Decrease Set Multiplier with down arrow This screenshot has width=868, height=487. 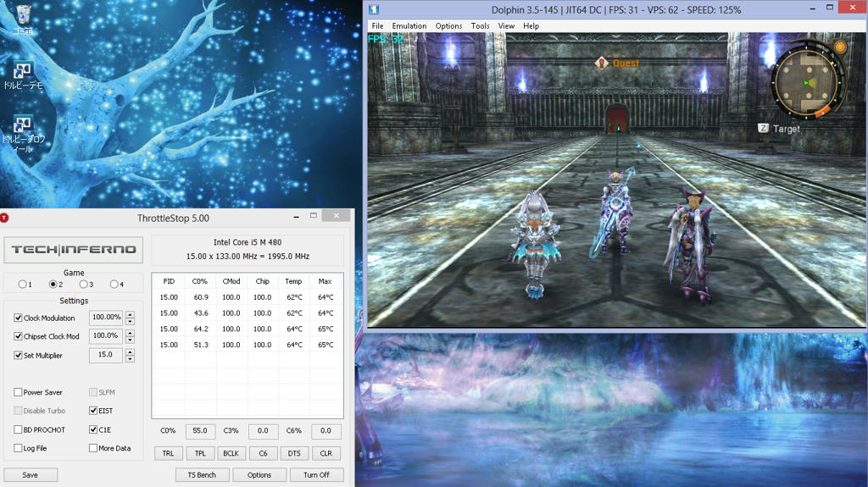click(x=130, y=359)
